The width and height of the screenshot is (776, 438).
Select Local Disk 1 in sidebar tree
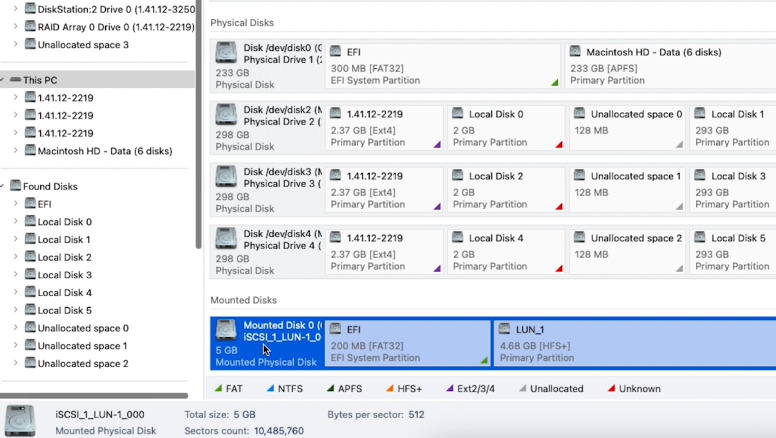(64, 240)
